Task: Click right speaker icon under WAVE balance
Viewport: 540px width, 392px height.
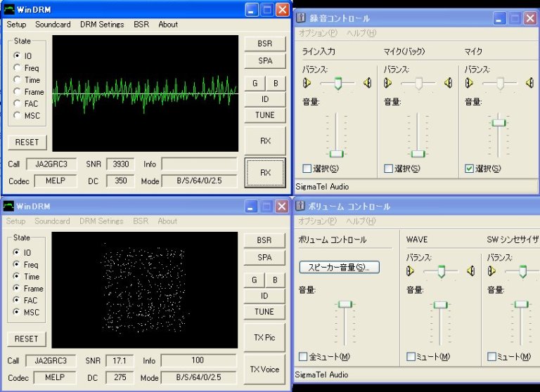Action: click(471, 271)
